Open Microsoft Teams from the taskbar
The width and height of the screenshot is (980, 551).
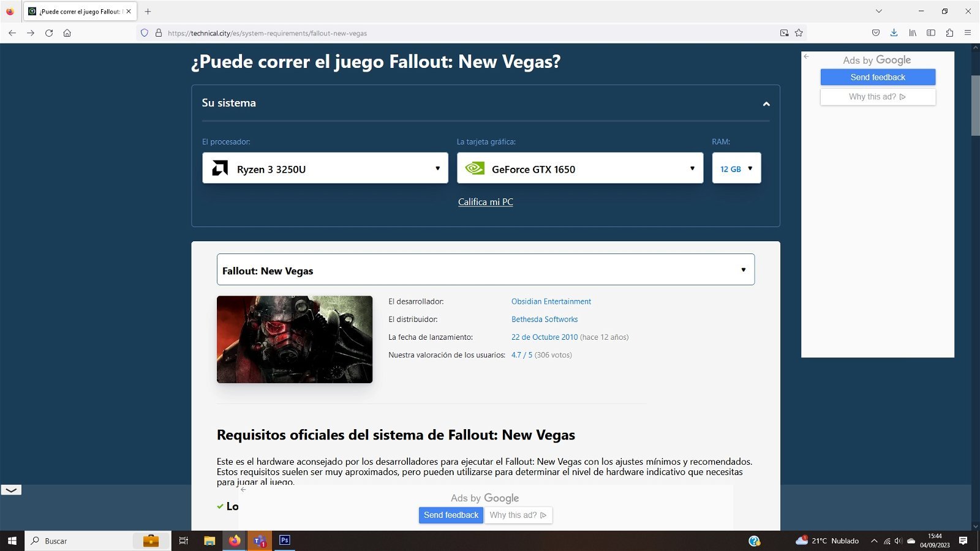[x=260, y=541]
